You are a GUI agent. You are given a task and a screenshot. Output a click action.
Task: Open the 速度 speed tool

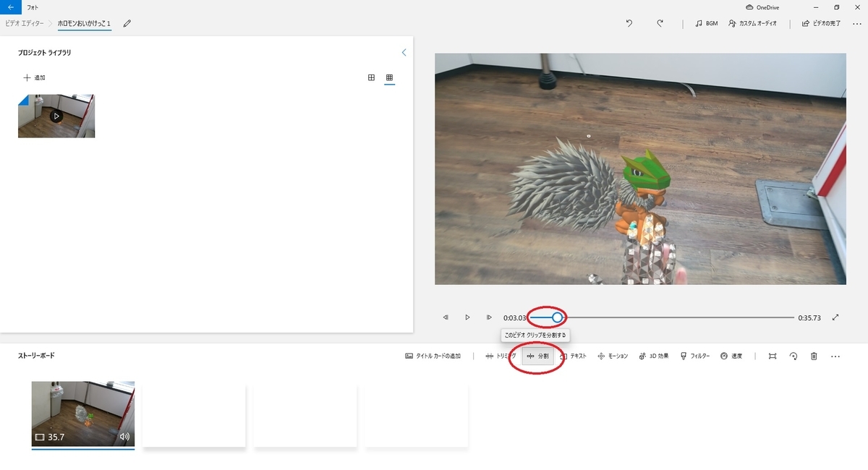coord(731,356)
